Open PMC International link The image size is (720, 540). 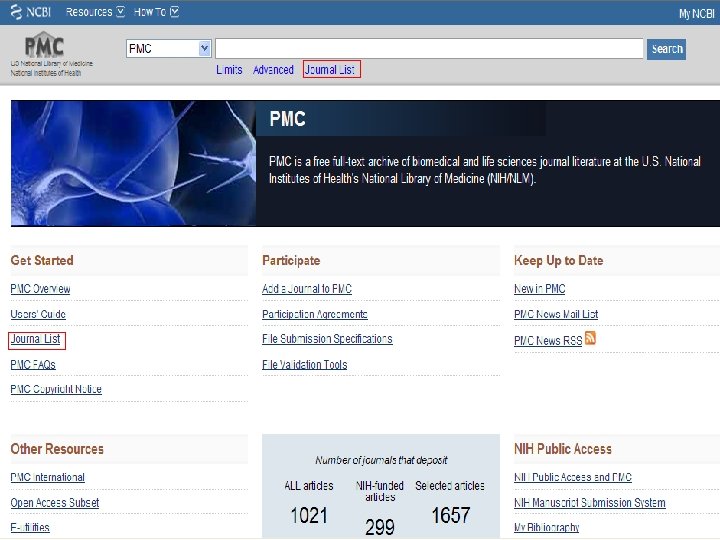48,477
